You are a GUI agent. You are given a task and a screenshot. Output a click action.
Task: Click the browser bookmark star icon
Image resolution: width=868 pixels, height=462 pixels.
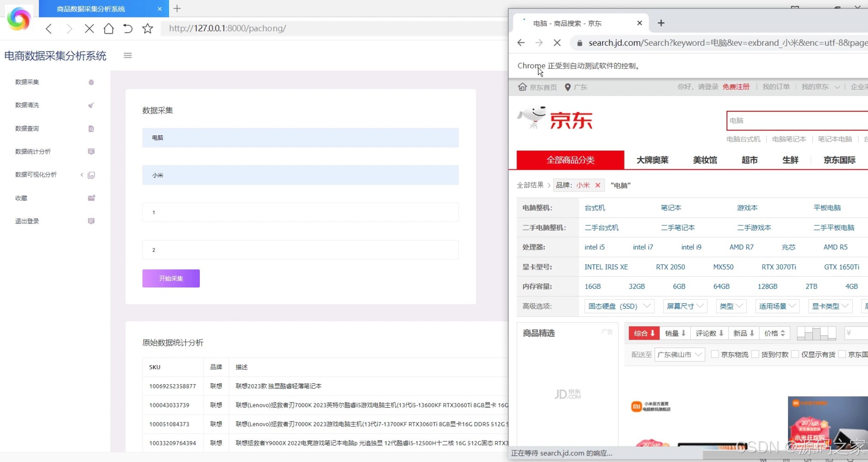[148, 28]
